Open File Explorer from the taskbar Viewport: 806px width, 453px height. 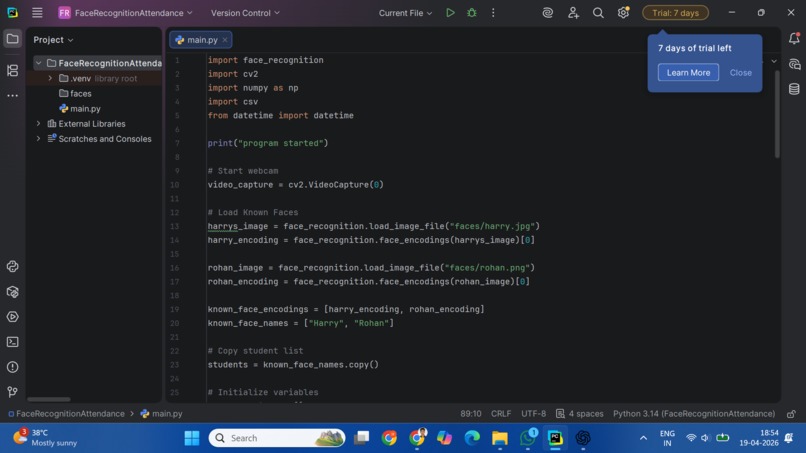coord(500,438)
